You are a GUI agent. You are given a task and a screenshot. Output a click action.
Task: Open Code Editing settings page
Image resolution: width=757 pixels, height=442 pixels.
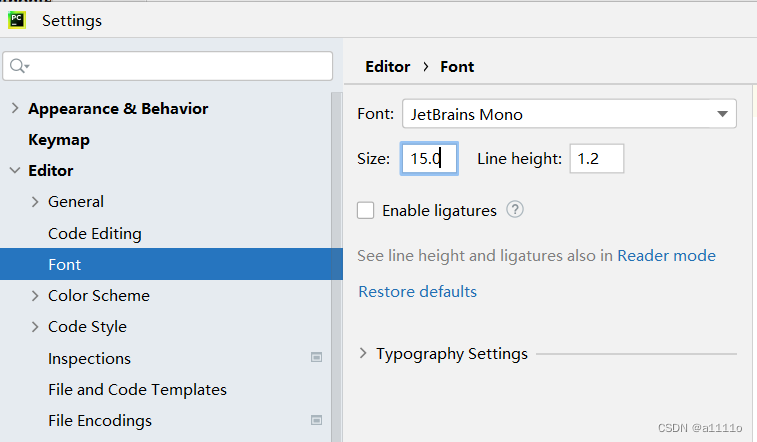pyautogui.click(x=95, y=234)
